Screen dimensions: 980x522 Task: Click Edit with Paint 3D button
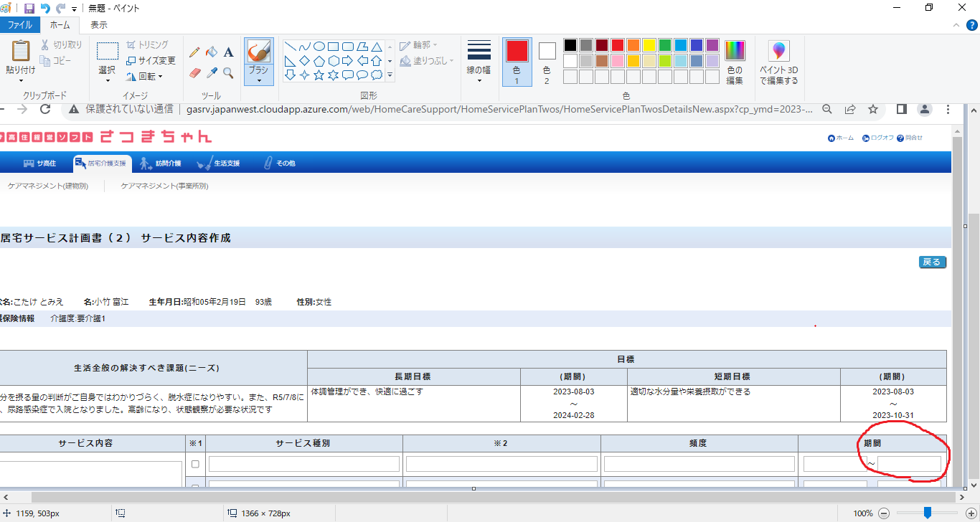(778, 61)
